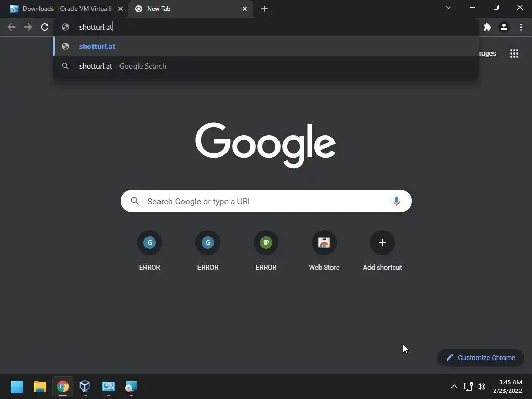Open the Windows Start menu
The image size is (532, 399).
pos(17,387)
